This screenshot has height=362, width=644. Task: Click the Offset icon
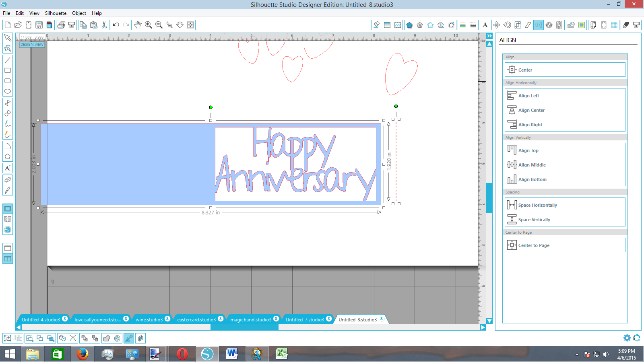point(117,338)
